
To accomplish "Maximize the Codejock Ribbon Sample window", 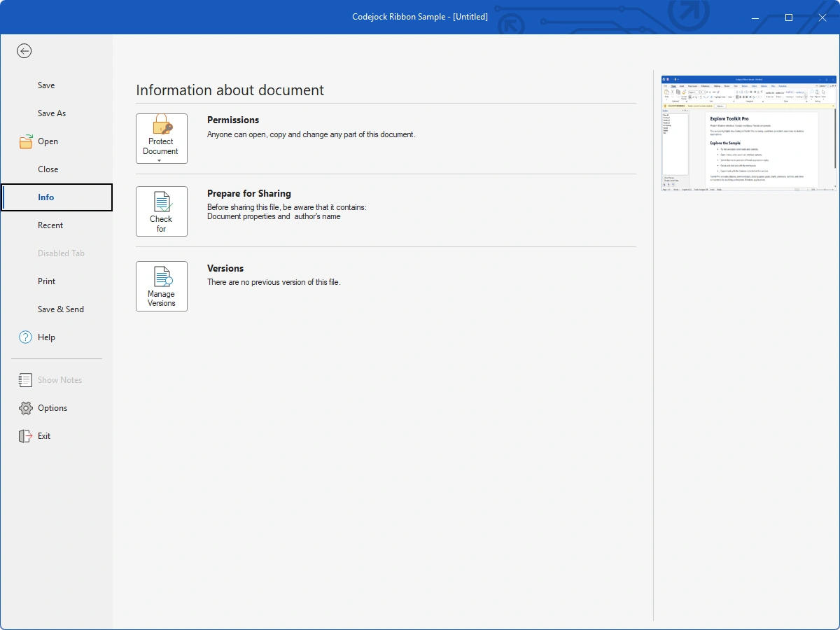I will point(789,17).
